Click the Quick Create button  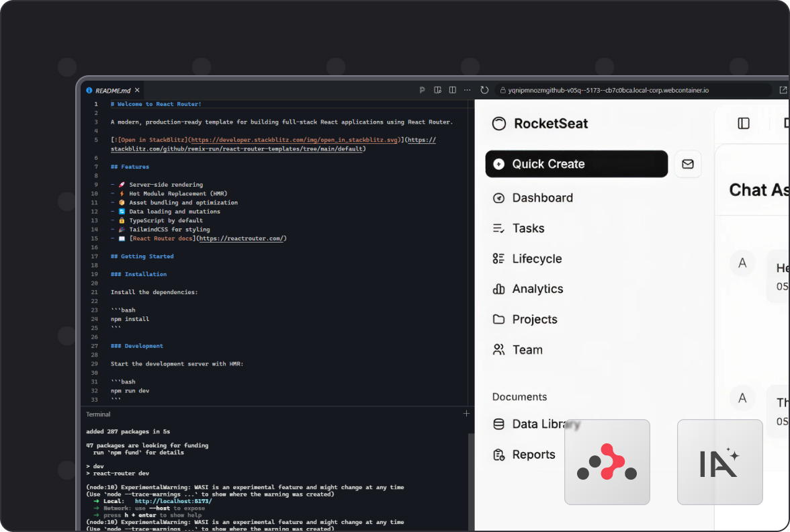click(x=576, y=164)
